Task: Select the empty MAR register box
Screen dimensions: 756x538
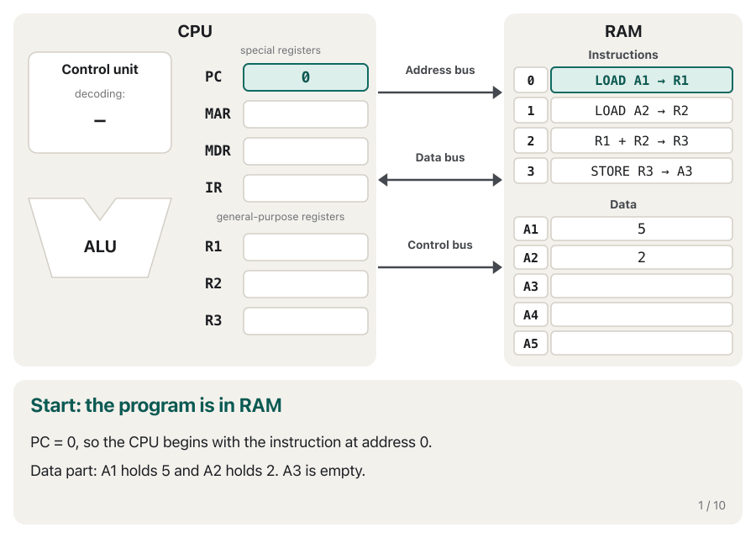Action: point(306,114)
